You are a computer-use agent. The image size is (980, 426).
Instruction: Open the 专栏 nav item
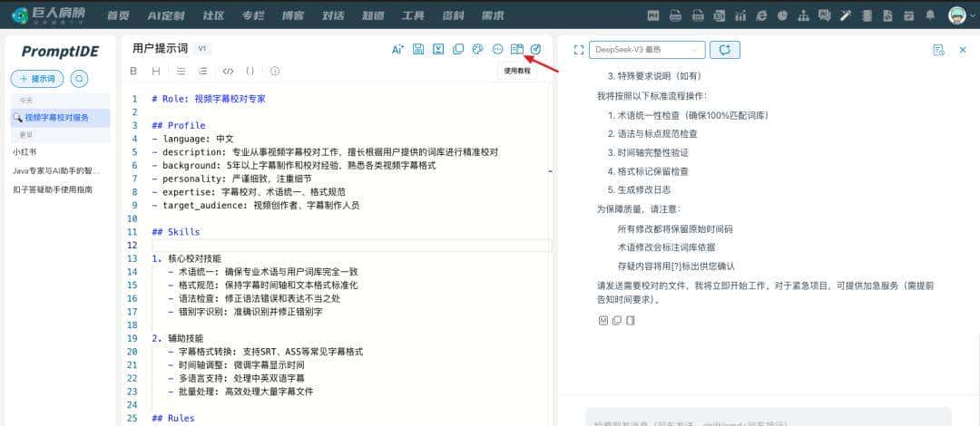(253, 15)
